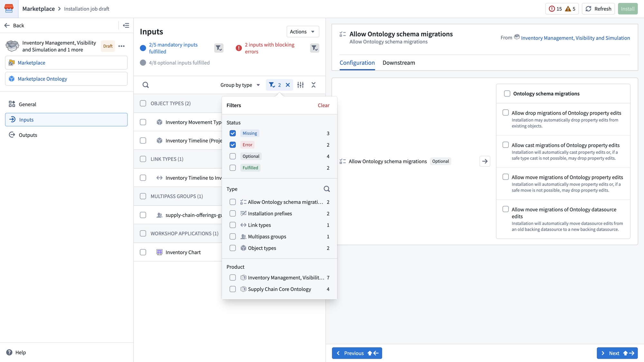Collapse all groups with the collapse icon
This screenshot has height=362, width=644.
pyautogui.click(x=314, y=85)
